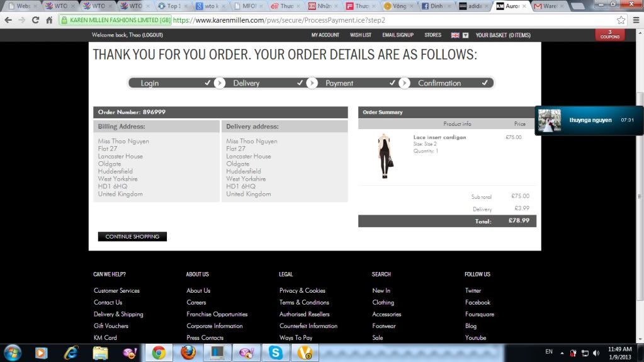Open the 3 Coupons tab
This screenshot has height=362, width=644.
(609, 35)
